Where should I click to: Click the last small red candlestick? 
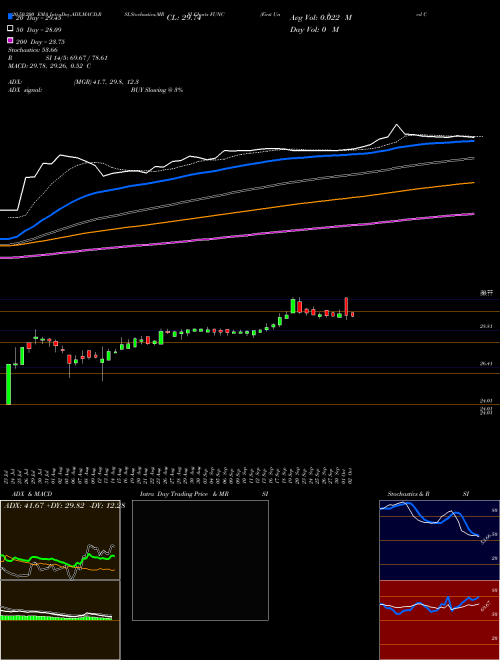coord(352,314)
